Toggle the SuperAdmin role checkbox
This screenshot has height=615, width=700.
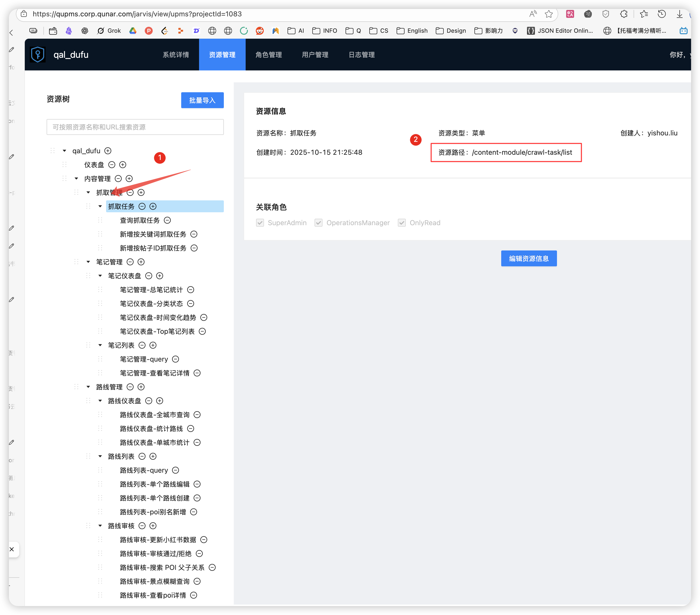tap(260, 223)
